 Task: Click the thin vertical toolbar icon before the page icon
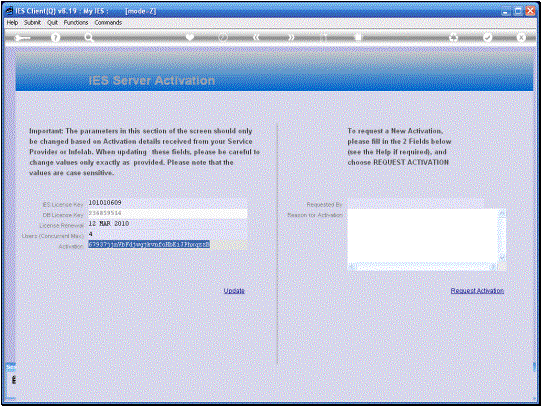pyautogui.click(x=324, y=38)
